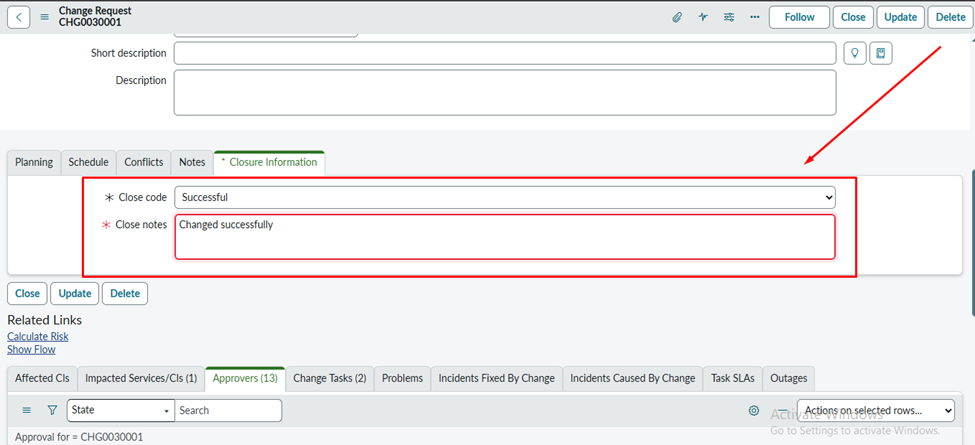This screenshot has height=445, width=975.
Task: Switch to the Schedule tab
Action: pos(88,162)
